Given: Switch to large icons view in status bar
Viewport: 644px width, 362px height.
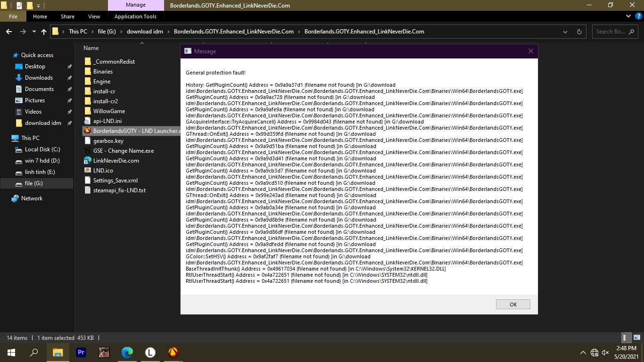Looking at the screenshot, I should click(636, 337).
